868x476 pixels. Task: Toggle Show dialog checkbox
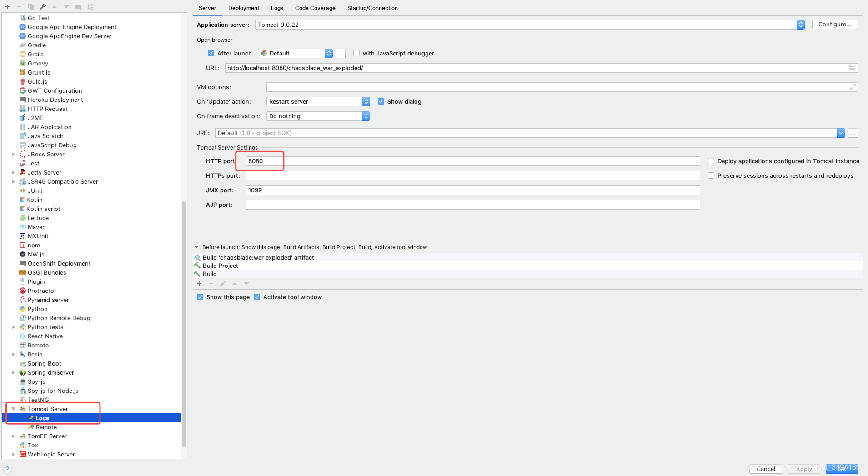(x=381, y=101)
